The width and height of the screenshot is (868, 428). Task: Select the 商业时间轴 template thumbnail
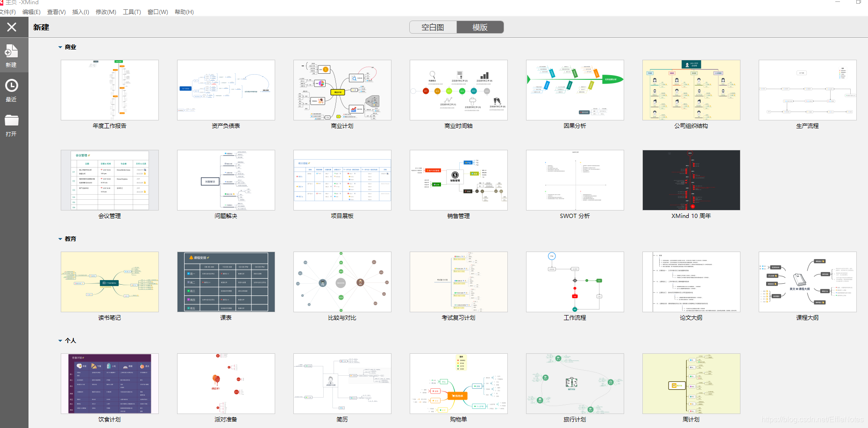pos(459,90)
